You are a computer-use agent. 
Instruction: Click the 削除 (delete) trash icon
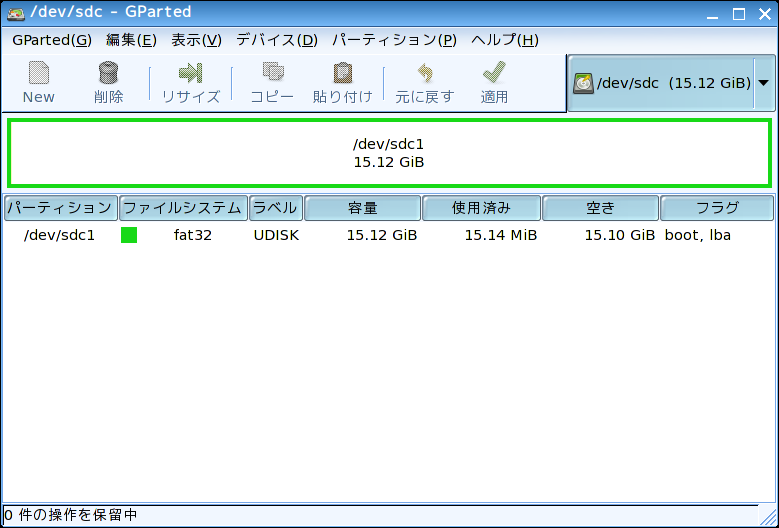pos(108,74)
